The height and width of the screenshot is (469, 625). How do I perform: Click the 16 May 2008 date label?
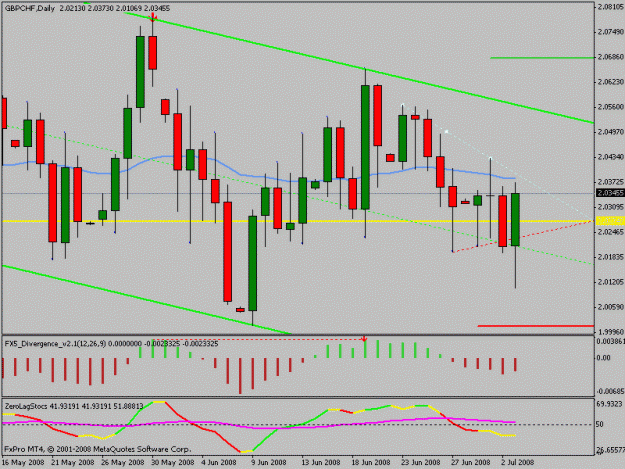tap(23, 462)
